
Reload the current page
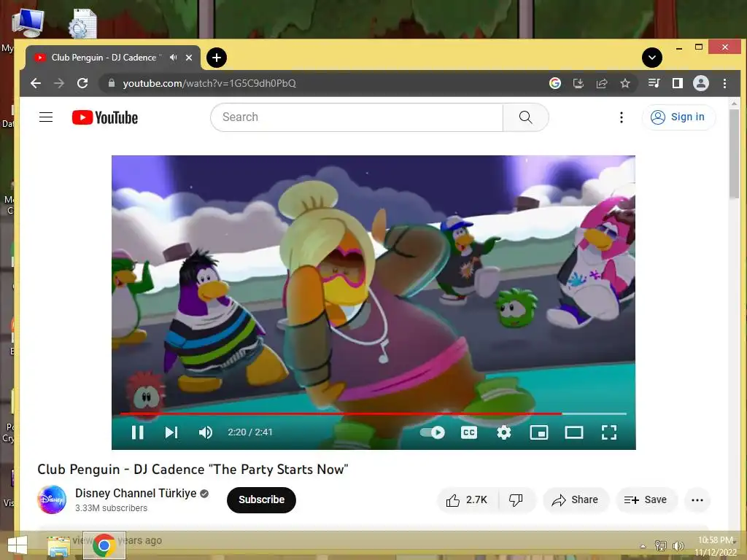coord(82,83)
